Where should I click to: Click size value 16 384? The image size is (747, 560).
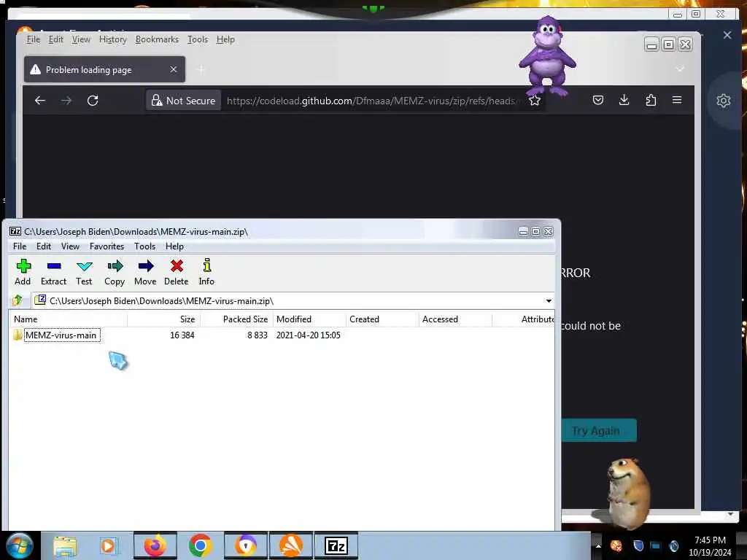[182, 335]
